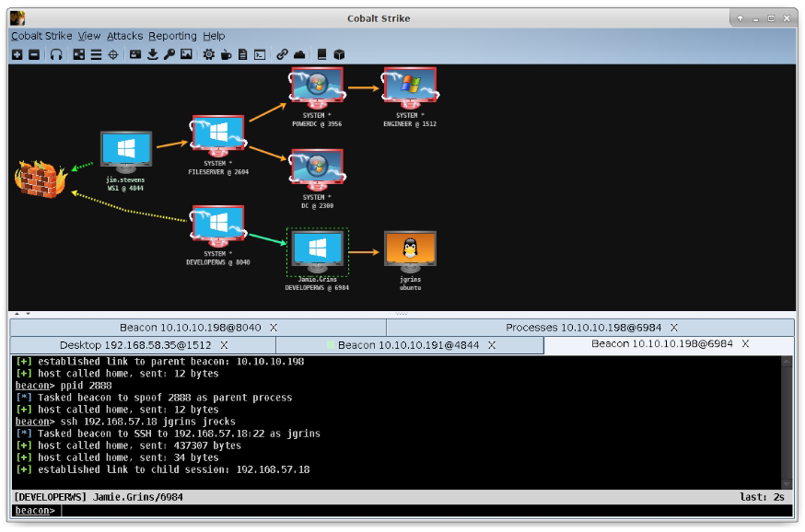Image resolution: width=805 pixels, height=532 pixels.
Task: Collapse the split pane using the up arrow
Action: pos(17,314)
